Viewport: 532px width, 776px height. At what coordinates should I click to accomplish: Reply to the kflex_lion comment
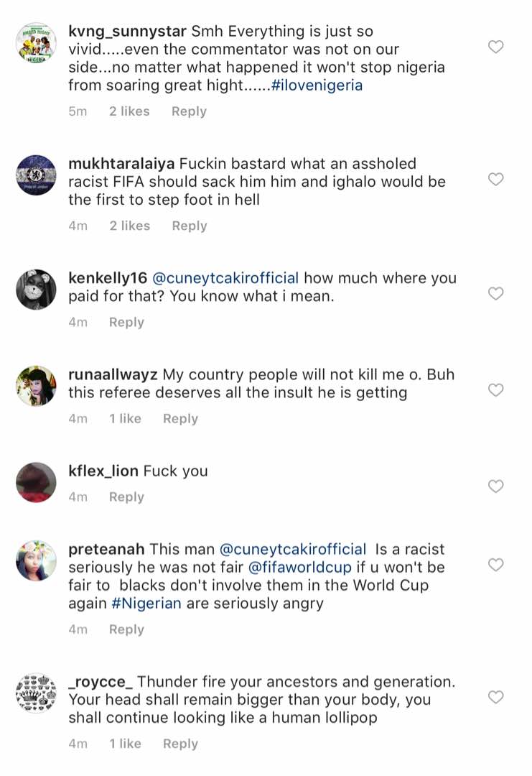pyautogui.click(x=126, y=497)
